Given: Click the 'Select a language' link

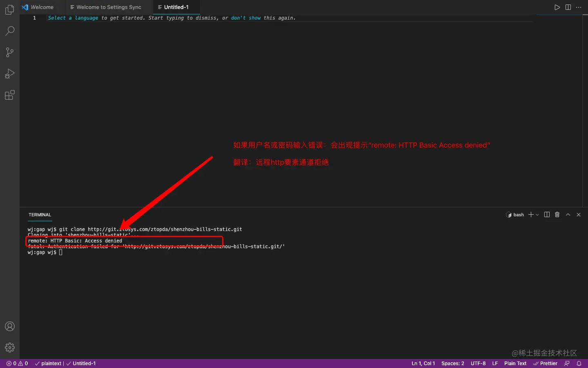Looking at the screenshot, I should [x=73, y=18].
